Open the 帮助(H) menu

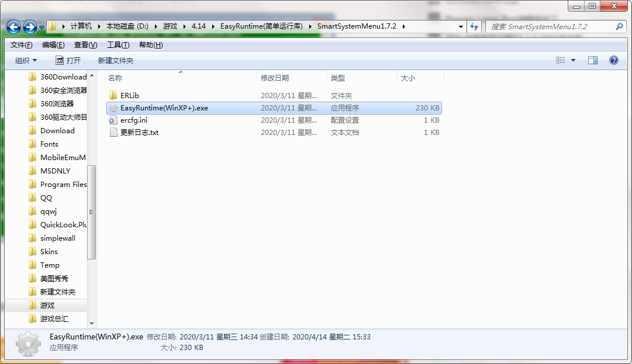click(151, 44)
